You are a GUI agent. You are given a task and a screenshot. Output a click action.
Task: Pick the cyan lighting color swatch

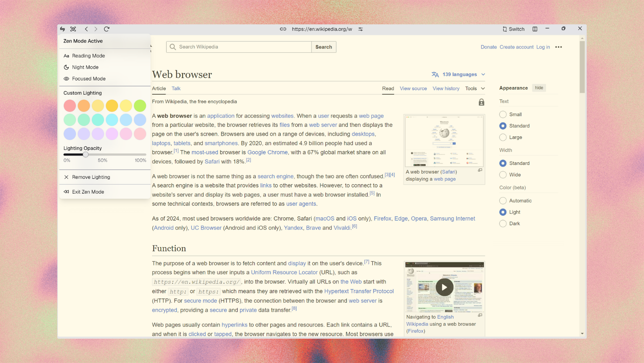click(x=112, y=120)
